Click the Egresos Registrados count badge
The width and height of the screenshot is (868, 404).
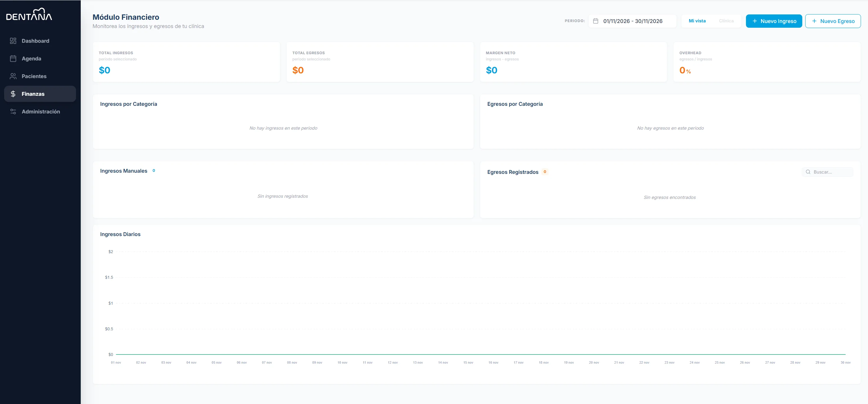pyautogui.click(x=544, y=172)
